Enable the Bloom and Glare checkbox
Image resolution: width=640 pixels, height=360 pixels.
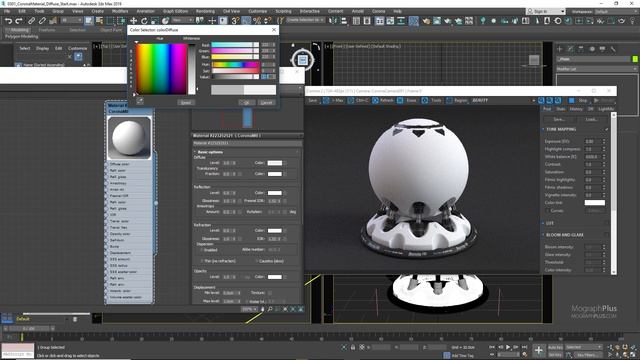(x=607, y=235)
